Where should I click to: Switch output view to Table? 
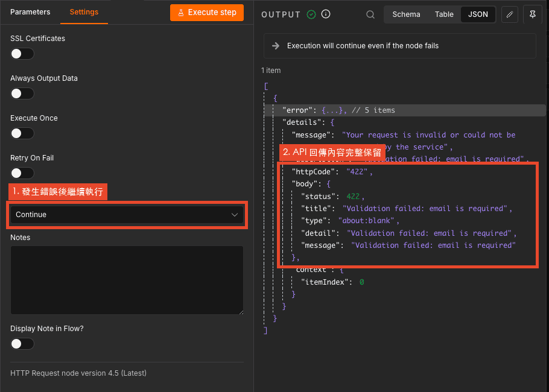pos(444,14)
